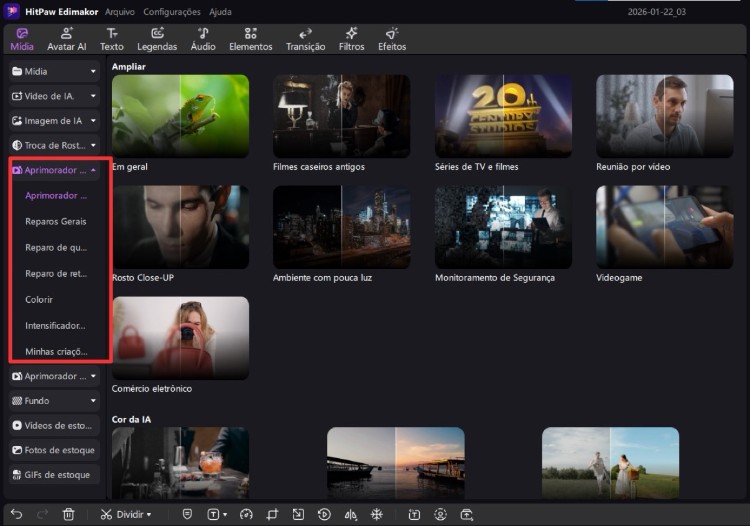Select the crop tool icon
The width and height of the screenshot is (750, 526).
(x=272, y=515)
